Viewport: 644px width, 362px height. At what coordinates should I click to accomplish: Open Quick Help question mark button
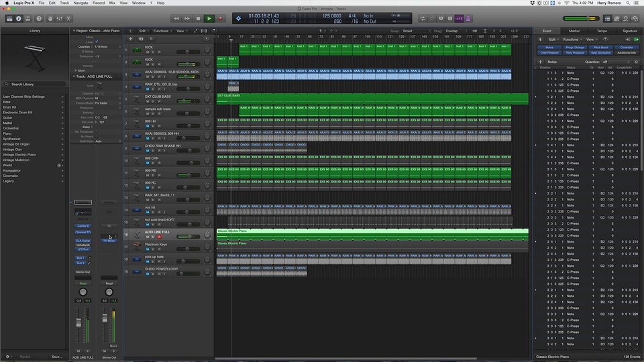(39, 19)
